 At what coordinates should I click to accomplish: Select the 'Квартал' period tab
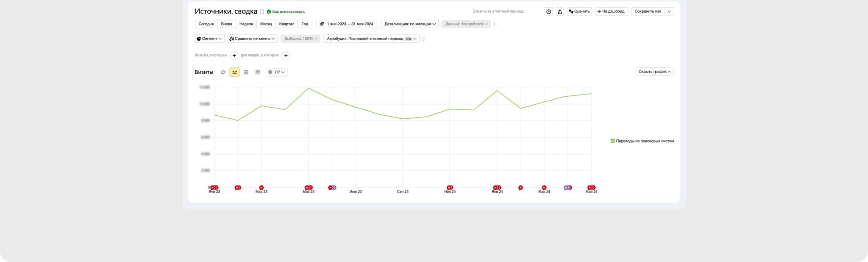(287, 24)
